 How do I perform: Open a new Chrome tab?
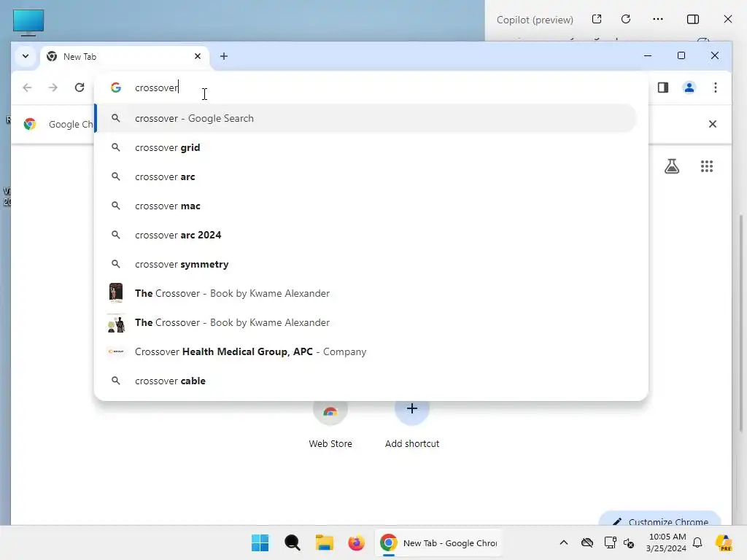[223, 57]
